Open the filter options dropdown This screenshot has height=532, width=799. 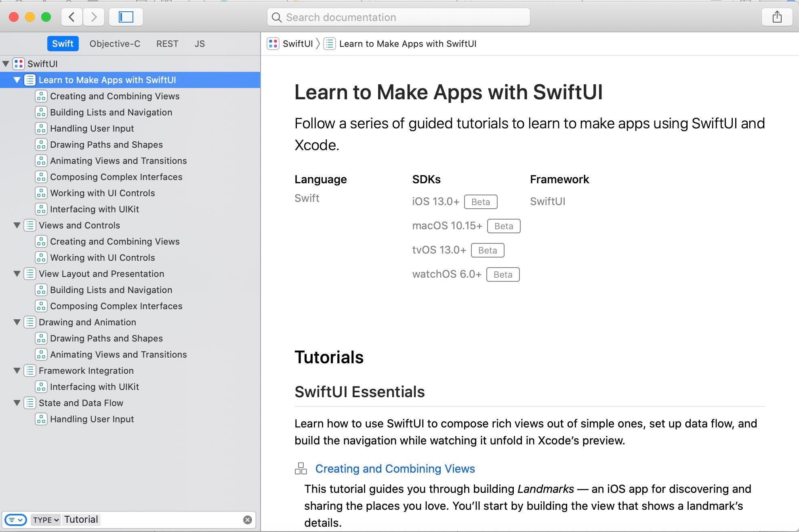pos(16,520)
